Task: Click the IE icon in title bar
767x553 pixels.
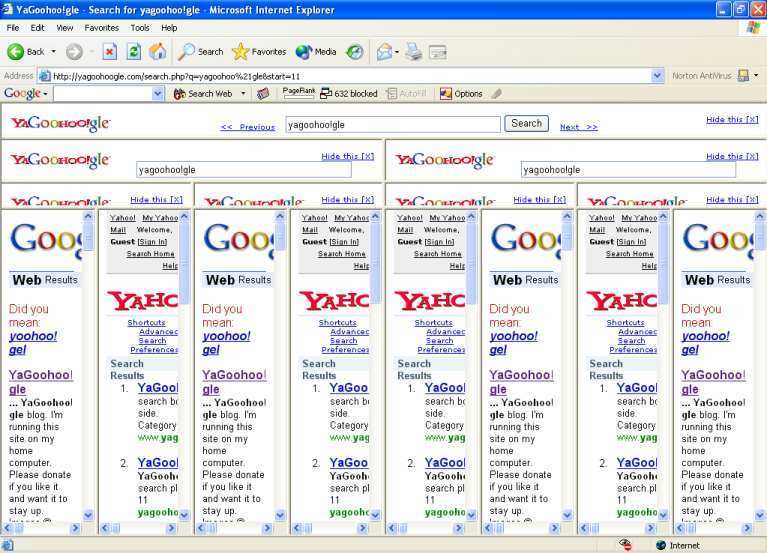Action: click(x=7, y=9)
